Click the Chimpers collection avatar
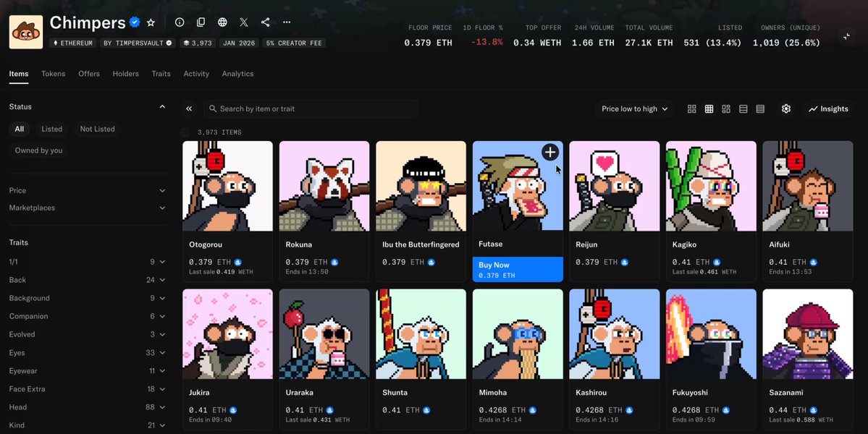The width and height of the screenshot is (868, 434). click(26, 32)
